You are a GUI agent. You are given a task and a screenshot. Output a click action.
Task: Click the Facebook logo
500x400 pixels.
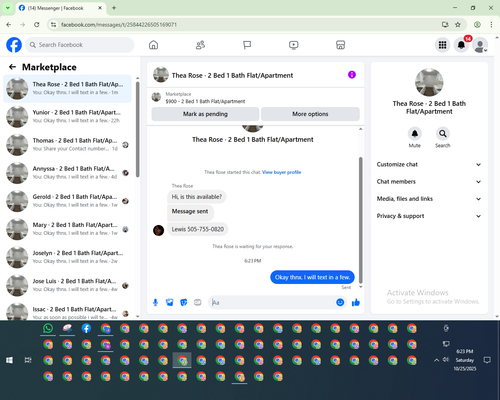point(14,45)
